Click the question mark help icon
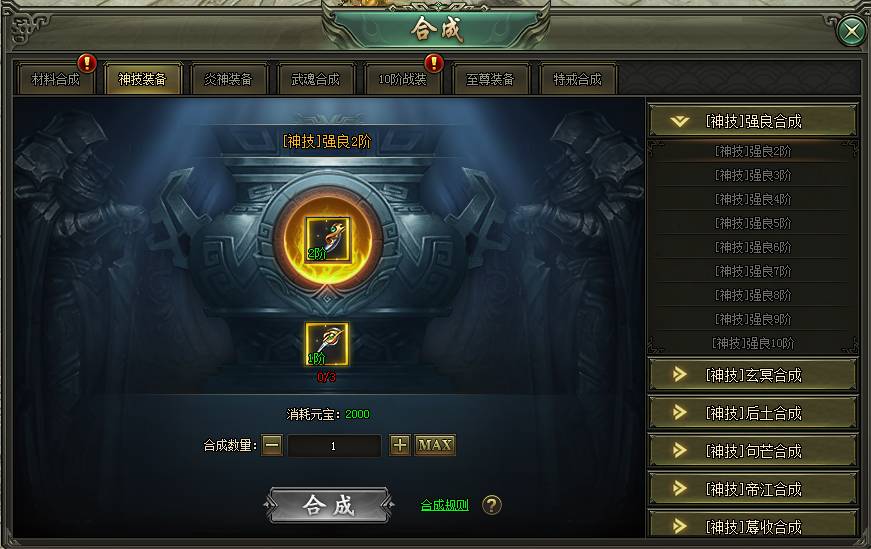 click(x=492, y=505)
